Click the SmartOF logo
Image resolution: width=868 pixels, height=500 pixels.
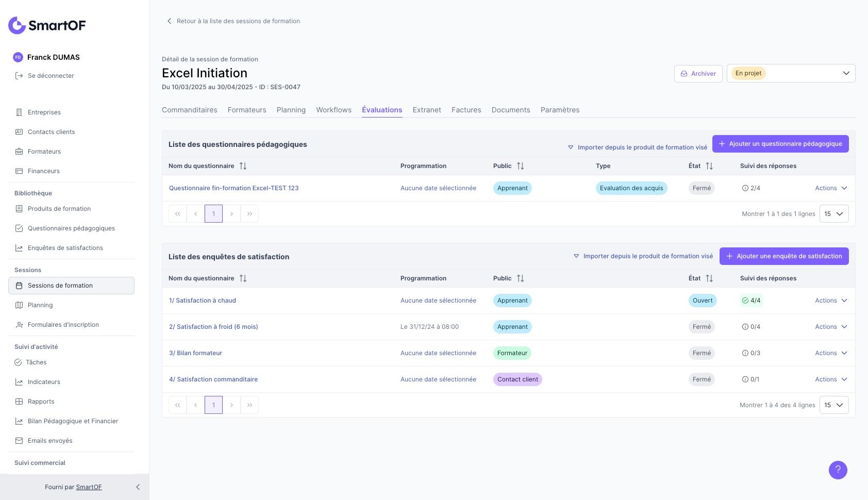[x=47, y=25]
